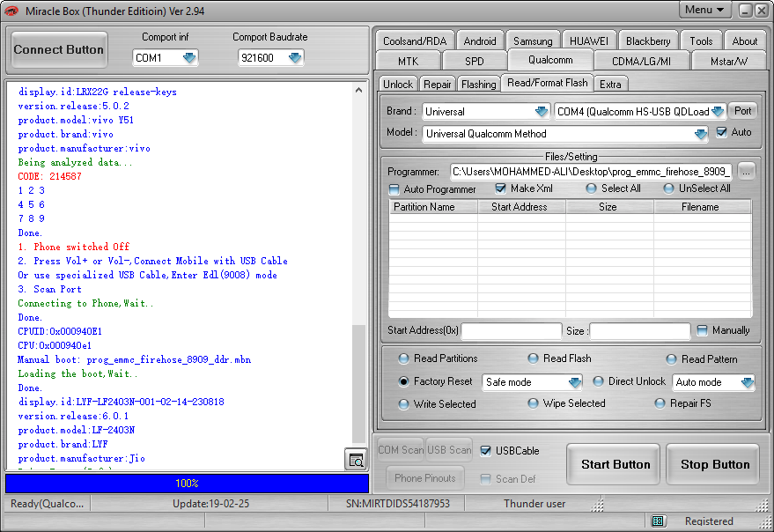Viewport: 774px width, 532px height.
Task: Open the Menu dropdown in title bar
Action: pos(704,10)
